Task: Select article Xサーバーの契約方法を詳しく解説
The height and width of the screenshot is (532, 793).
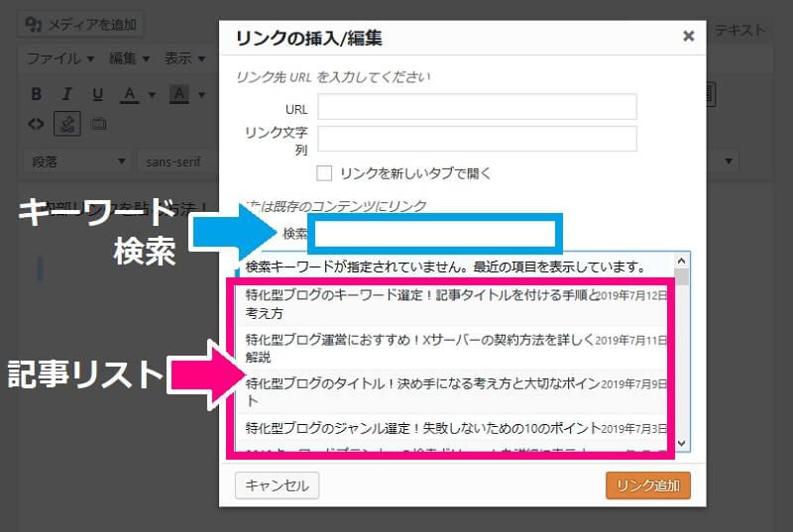Action: coord(455,348)
